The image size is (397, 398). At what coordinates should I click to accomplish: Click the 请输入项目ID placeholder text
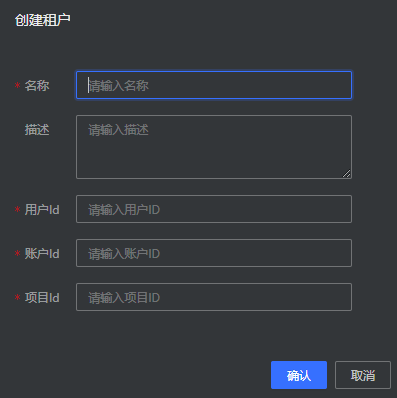pos(124,298)
